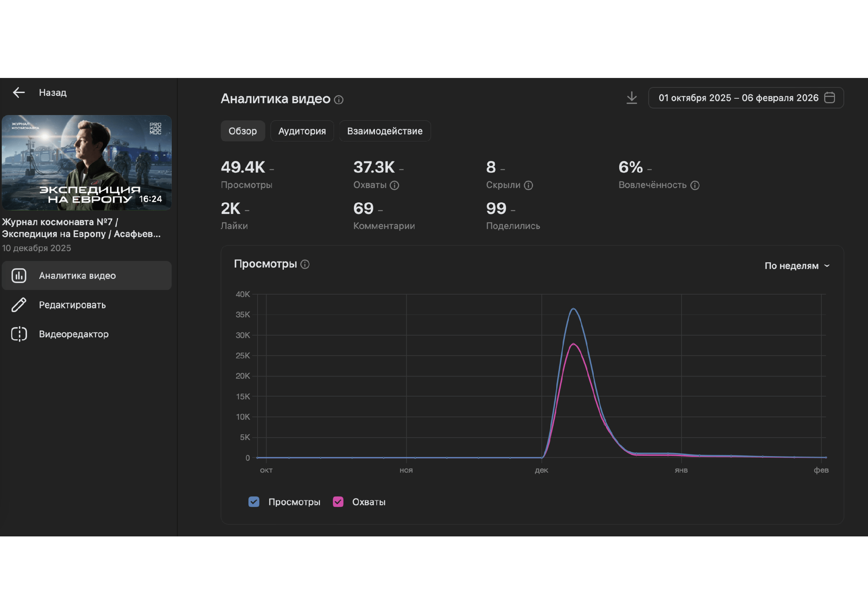Open the date range picker field
The height and width of the screenshot is (614, 868).
pyautogui.click(x=738, y=98)
